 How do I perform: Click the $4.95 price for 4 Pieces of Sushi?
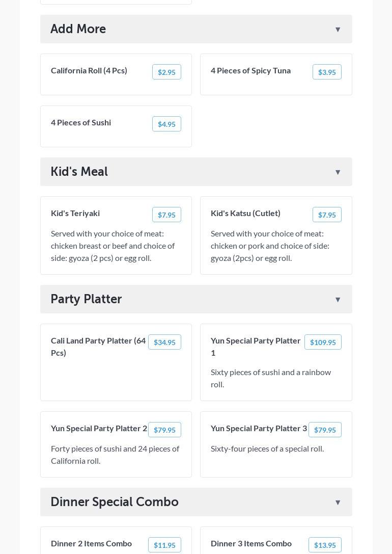tap(166, 124)
